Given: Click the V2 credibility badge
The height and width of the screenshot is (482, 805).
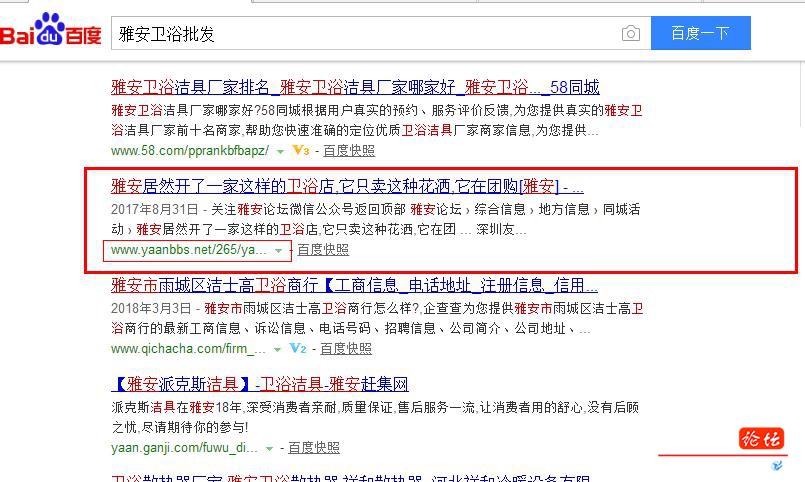Looking at the screenshot, I should point(298,349).
